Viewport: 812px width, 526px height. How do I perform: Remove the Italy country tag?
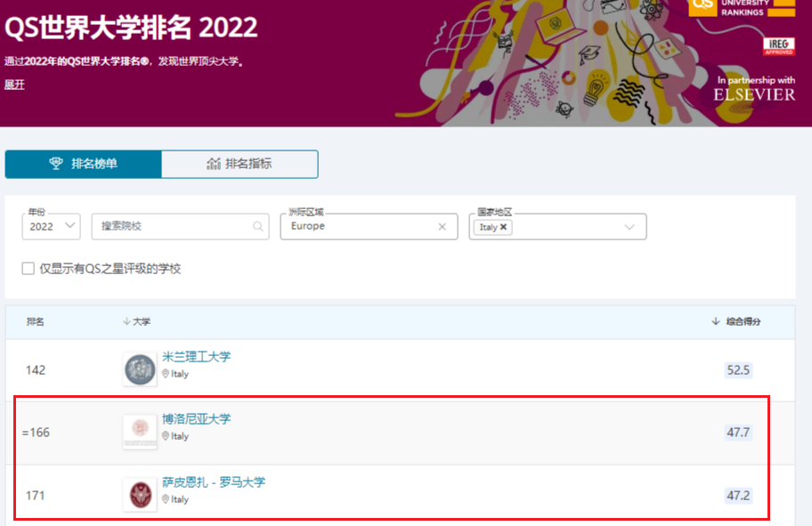click(503, 227)
